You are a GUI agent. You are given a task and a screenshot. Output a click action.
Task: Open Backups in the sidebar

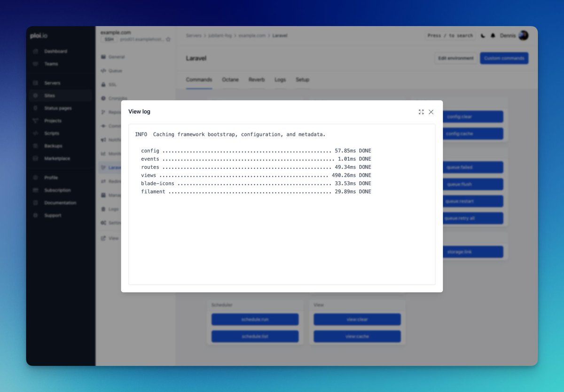53,146
